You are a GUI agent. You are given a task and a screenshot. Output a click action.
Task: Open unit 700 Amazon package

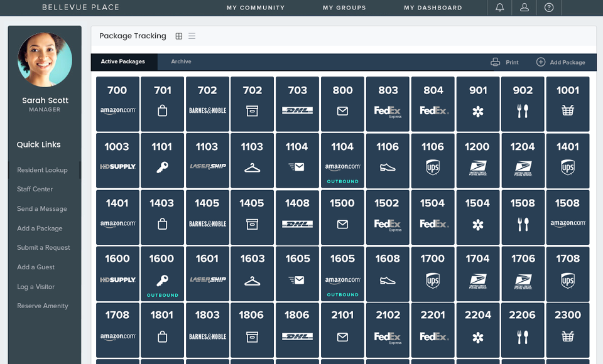tap(117, 104)
